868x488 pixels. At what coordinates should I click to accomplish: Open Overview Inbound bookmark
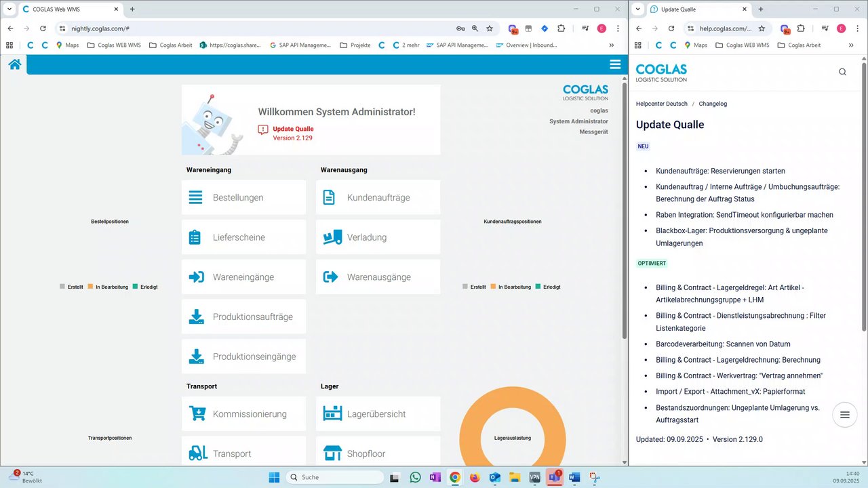526,45
